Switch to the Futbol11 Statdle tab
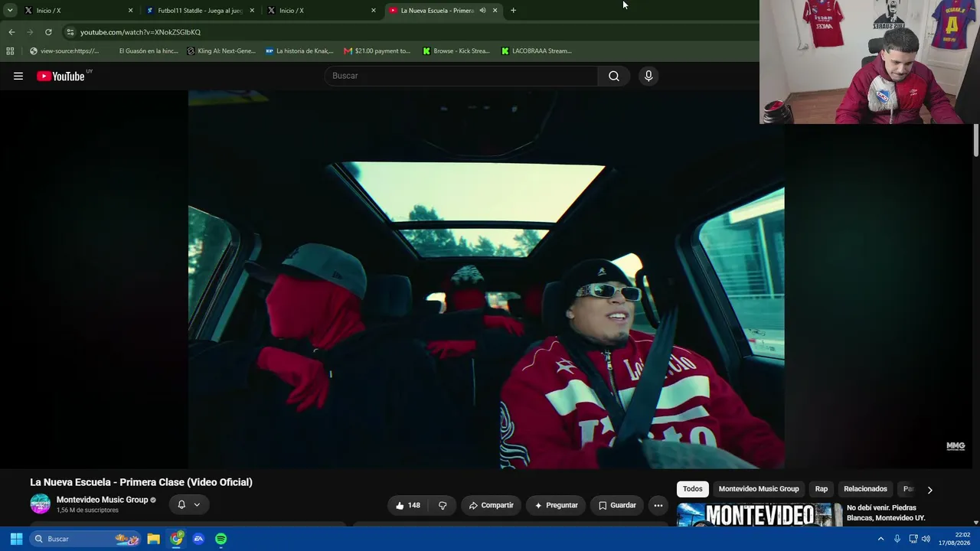The height and width of the screenshot is (551, 980). (x=198, y=11)
